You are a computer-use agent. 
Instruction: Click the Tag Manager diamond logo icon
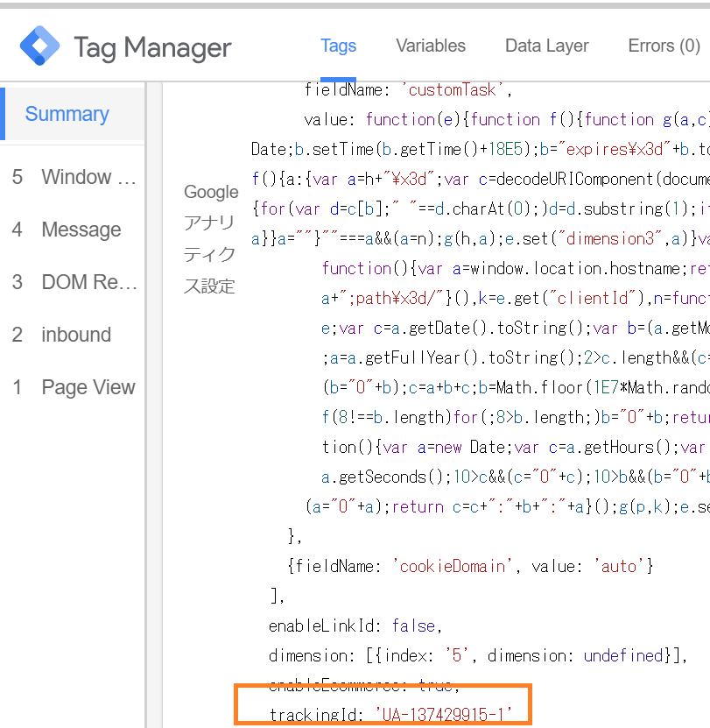[x=39, y=46]
